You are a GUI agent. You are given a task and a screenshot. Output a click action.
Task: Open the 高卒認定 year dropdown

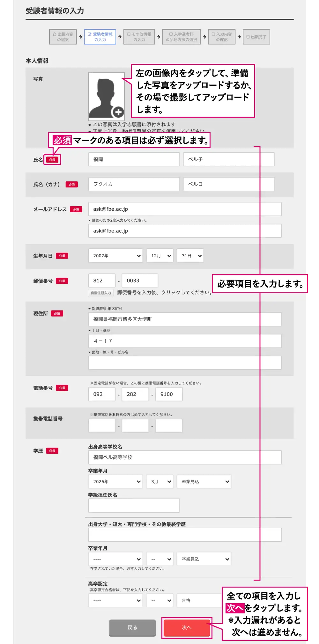[115, 600]
